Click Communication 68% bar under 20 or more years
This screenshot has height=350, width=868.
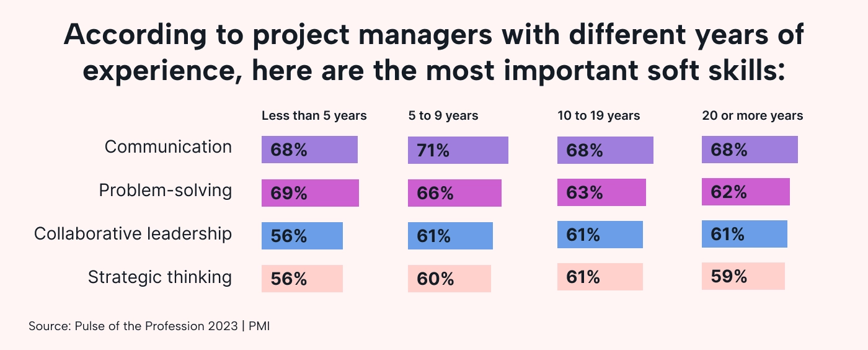(x=750, y=150)
